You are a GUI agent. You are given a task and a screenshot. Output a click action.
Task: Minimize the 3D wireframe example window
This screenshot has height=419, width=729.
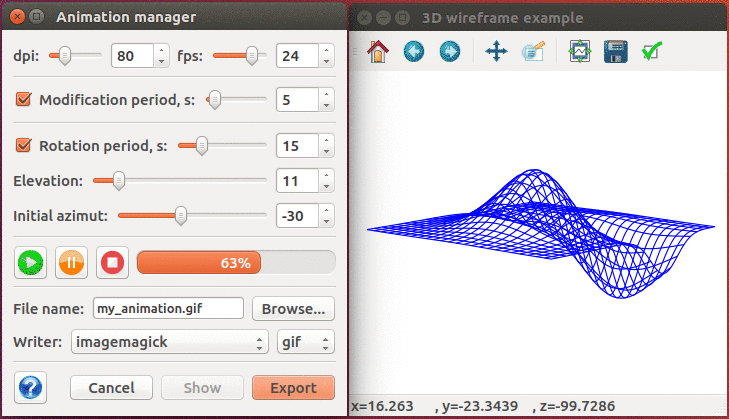tap(384, 18)
